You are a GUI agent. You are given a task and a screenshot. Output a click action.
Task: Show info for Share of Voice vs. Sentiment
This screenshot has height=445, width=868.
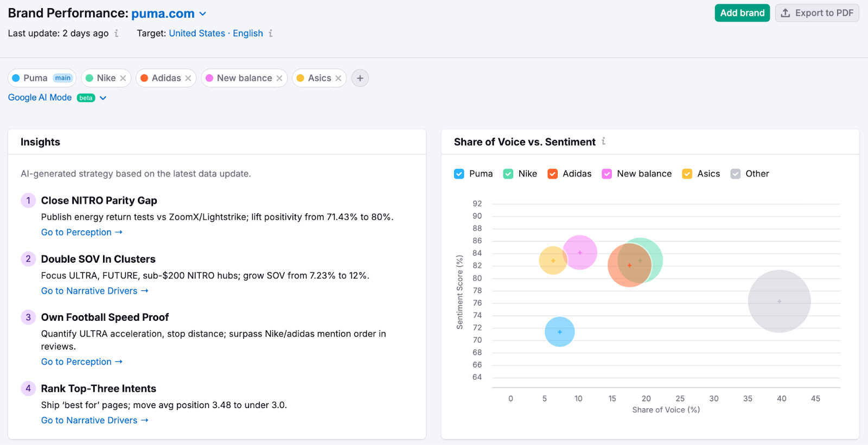point(603,141)
